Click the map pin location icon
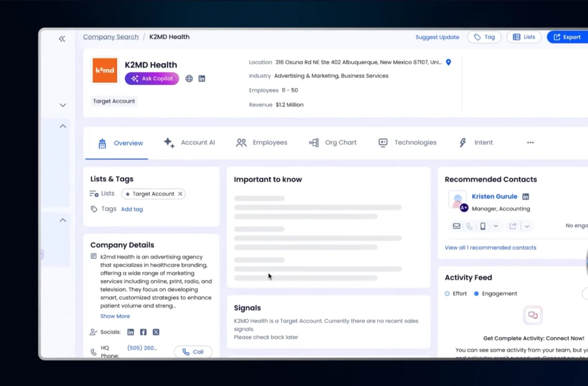This screenshot has width=588, height=386. (x=448, y=62)
